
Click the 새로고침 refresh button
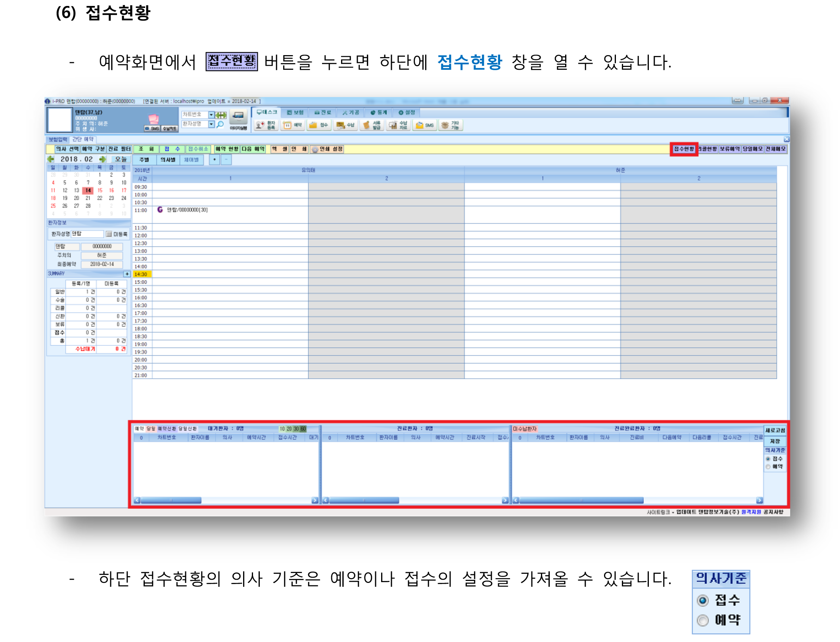(775, 431)
